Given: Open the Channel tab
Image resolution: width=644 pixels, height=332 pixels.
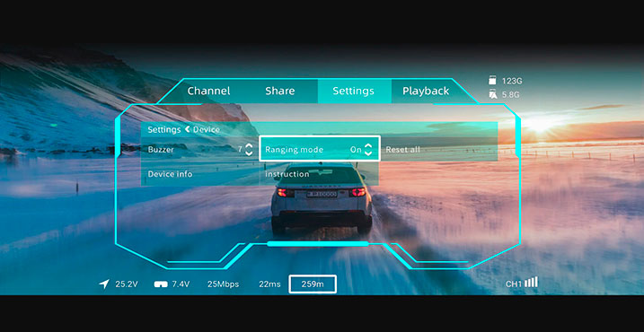Looking at the screenshot, I should pos(208,92).
